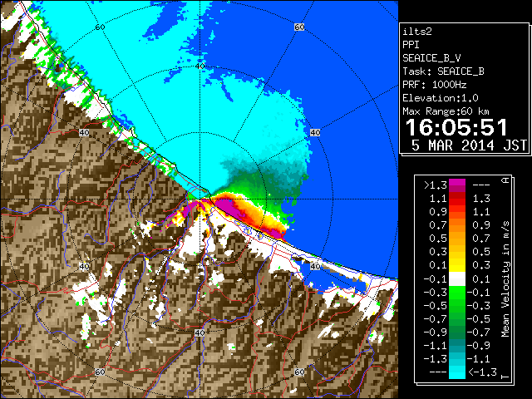Click the 'T' letter below the legend
Image resolution: width=532 pixels, height=399 pixels.
505,377
